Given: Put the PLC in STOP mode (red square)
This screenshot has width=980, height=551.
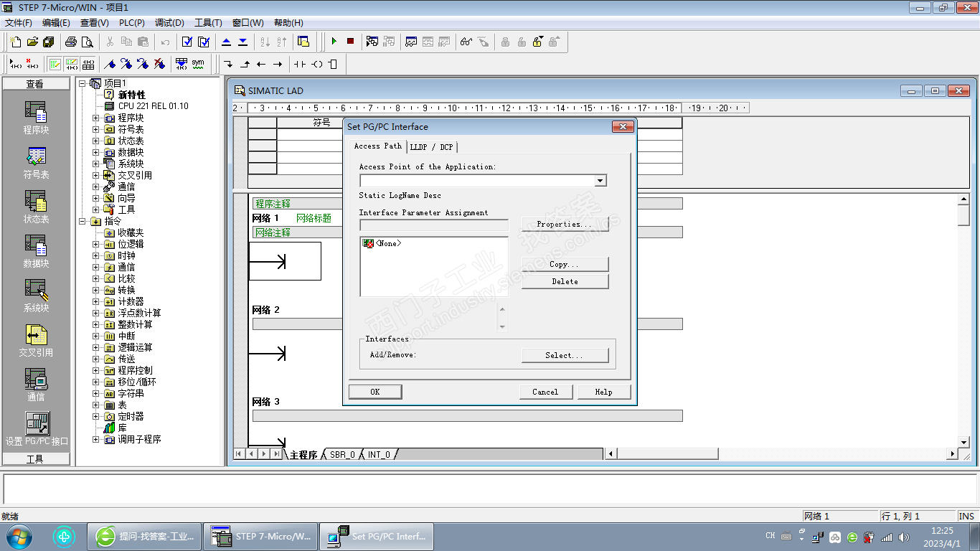Looking at the screenshot, I should (350, 42).
